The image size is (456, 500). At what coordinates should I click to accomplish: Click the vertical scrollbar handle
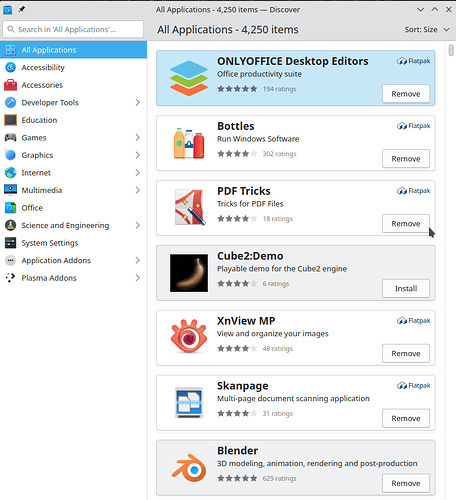451,50
